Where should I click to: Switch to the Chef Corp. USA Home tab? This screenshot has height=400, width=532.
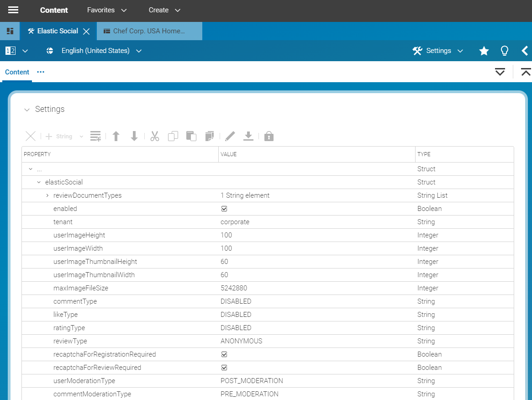149,31
